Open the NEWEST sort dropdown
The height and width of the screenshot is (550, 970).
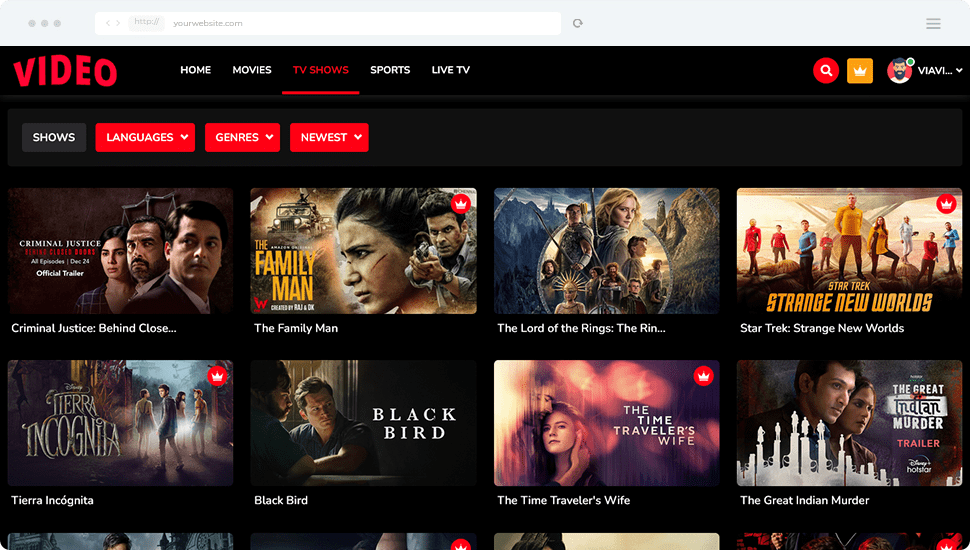(x=329, y=137)
